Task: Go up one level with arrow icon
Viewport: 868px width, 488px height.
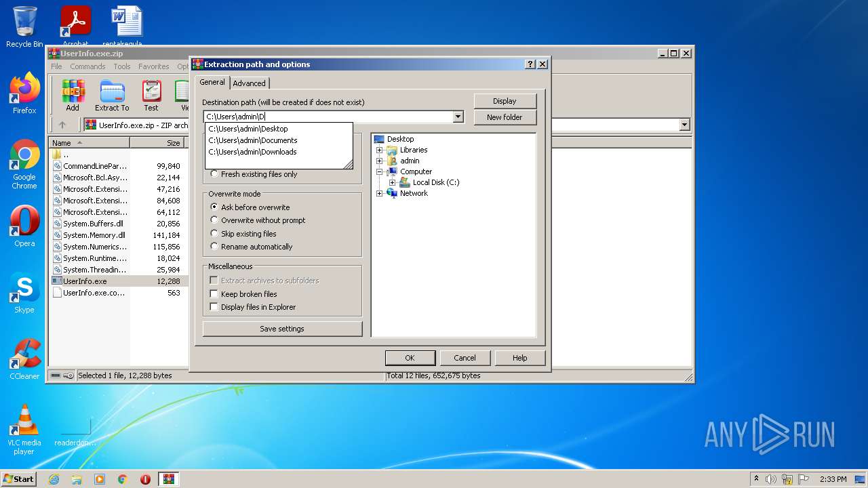Action: (62, 125)
